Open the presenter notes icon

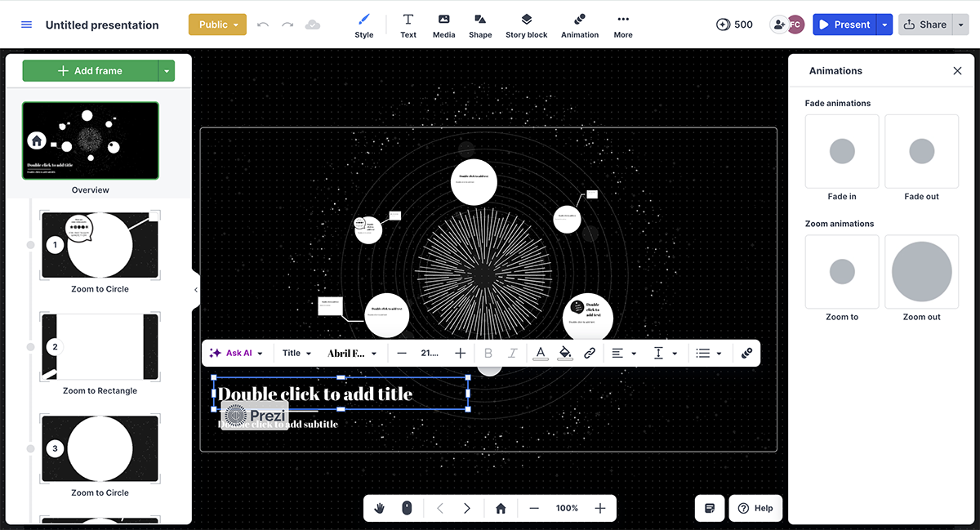point(710,508)
